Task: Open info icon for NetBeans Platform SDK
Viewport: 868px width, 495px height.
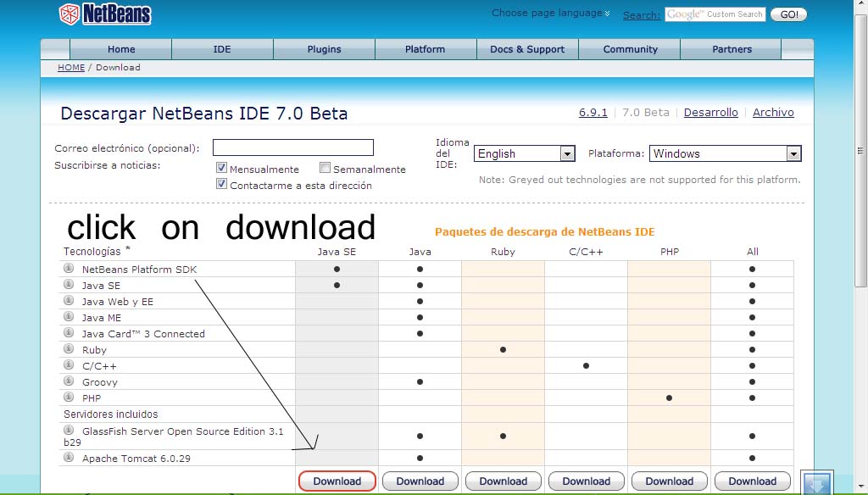Action: click(x=69, y=269)
